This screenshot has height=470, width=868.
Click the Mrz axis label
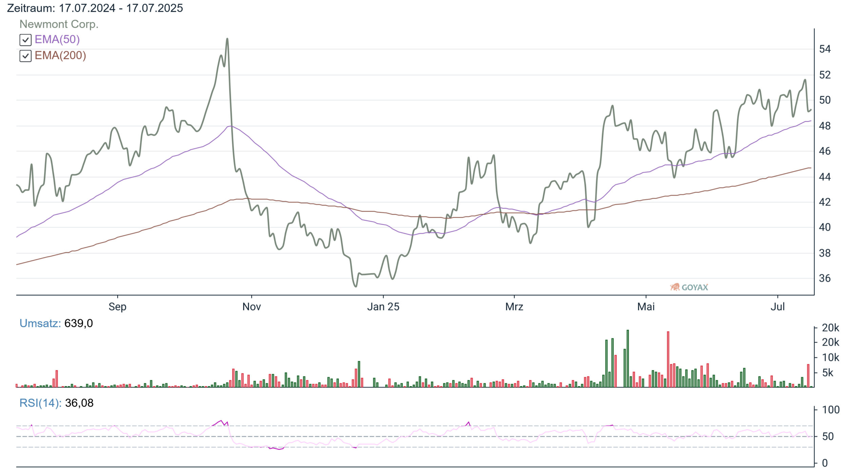pyautogui.click(x=514, y=307)
